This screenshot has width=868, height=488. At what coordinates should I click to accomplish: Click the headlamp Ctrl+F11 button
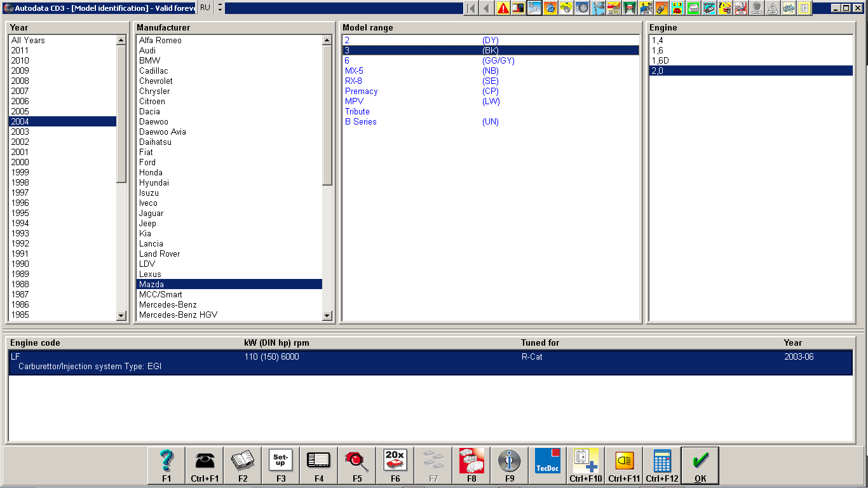tap(624, 466)
